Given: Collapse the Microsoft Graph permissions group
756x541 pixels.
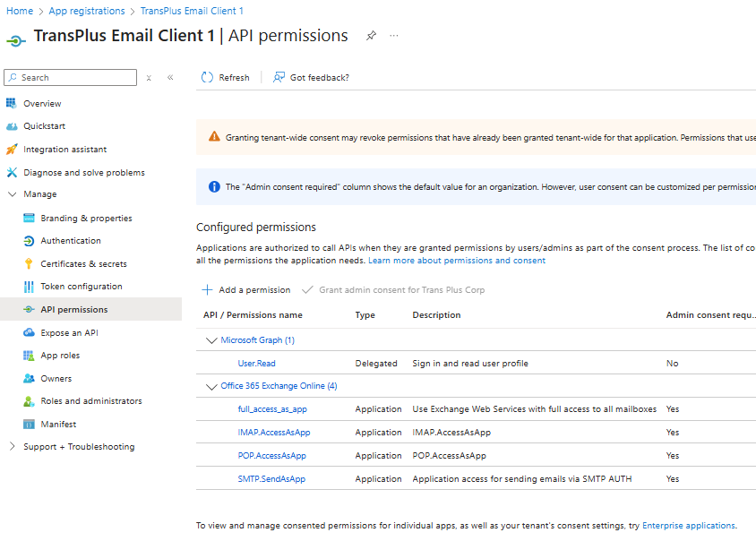Looking at the screenshot, I should tap(211, 340).
